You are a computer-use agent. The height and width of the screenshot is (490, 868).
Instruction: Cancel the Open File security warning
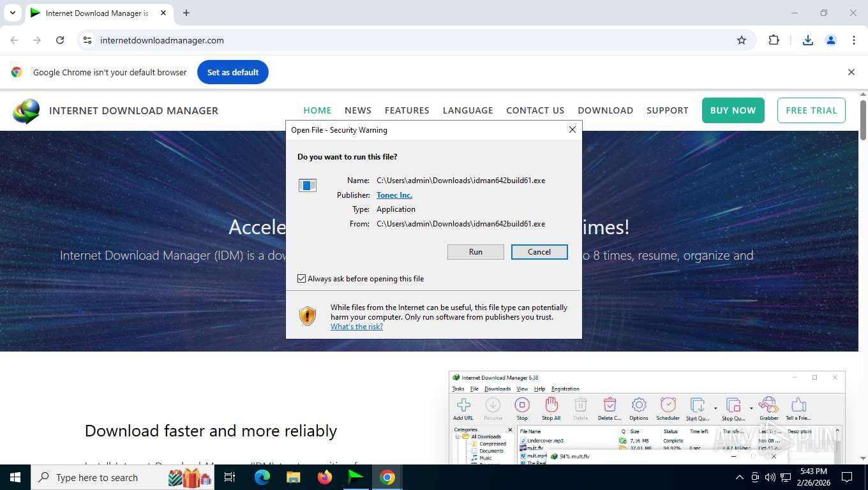click(x=539, y=252)
